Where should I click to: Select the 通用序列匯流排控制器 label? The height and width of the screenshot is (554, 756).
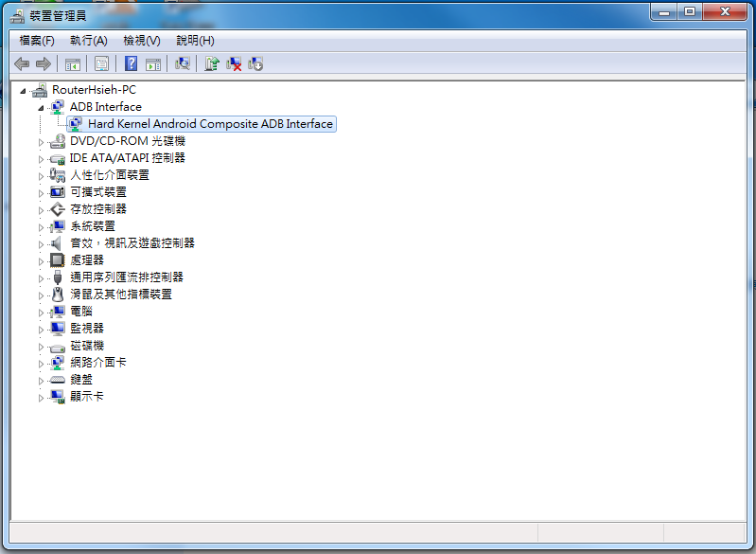[127, 277]
